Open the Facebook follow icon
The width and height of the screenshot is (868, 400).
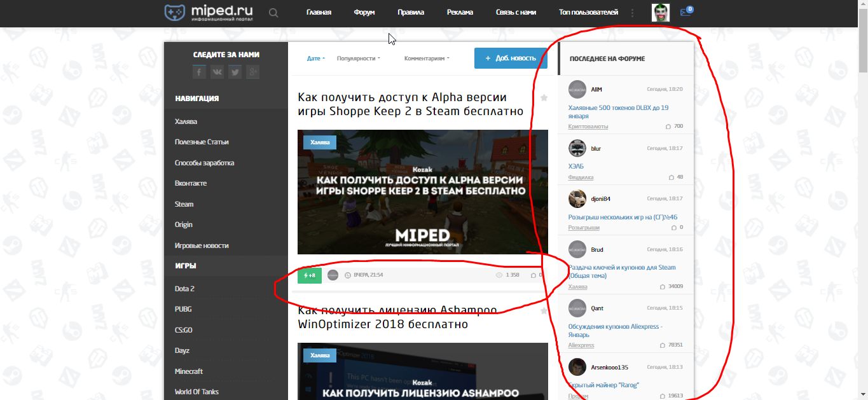199,72
